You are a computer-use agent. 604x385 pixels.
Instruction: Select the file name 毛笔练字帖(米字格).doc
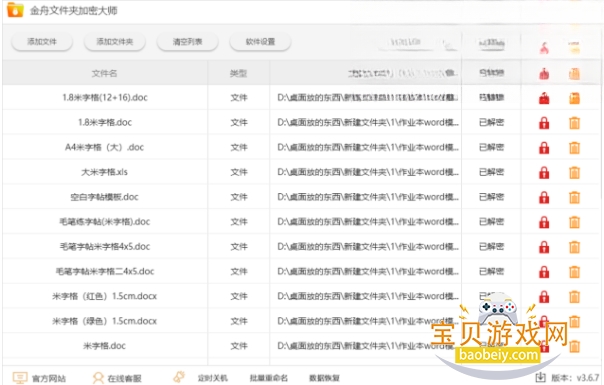[x=104, y=222]
